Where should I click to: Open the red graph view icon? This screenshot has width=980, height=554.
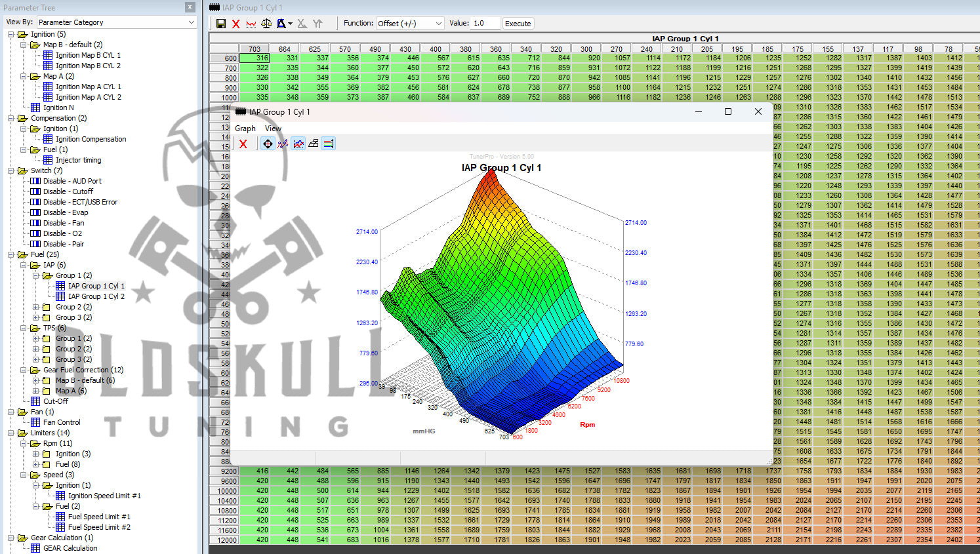[251, 24]
